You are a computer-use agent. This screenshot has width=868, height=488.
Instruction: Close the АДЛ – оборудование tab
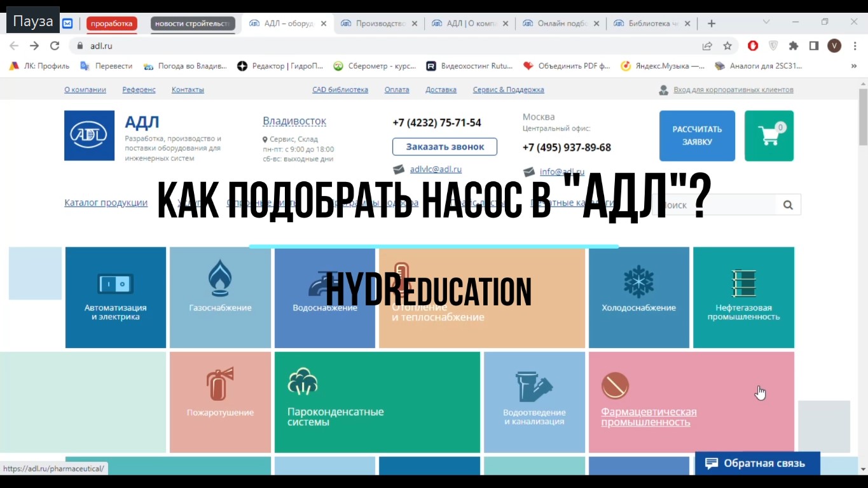[x=324, y=24]
